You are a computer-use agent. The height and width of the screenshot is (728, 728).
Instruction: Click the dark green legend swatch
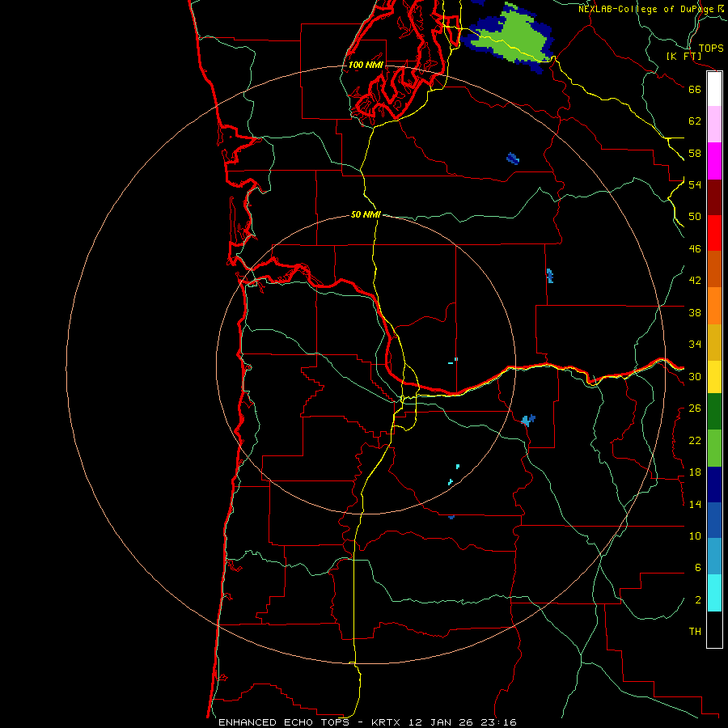tap(714, 412)
